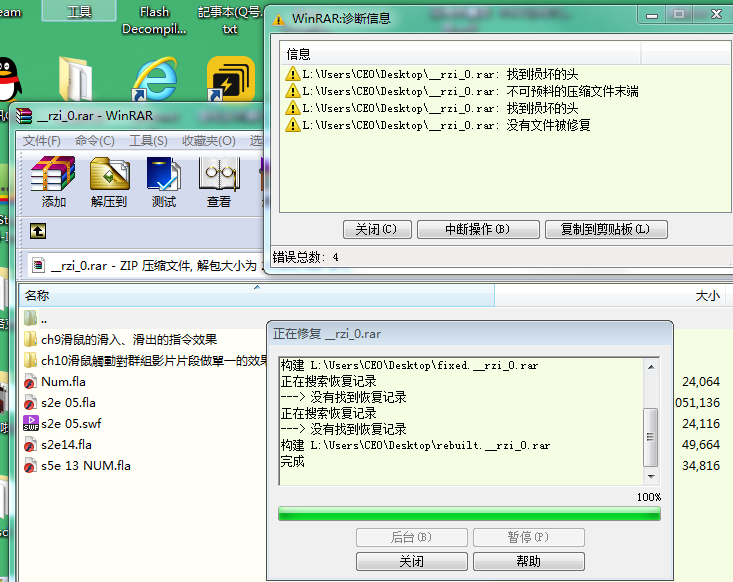Click the View (查看) toolbar icon
The image size is (733, 582).
219,174
